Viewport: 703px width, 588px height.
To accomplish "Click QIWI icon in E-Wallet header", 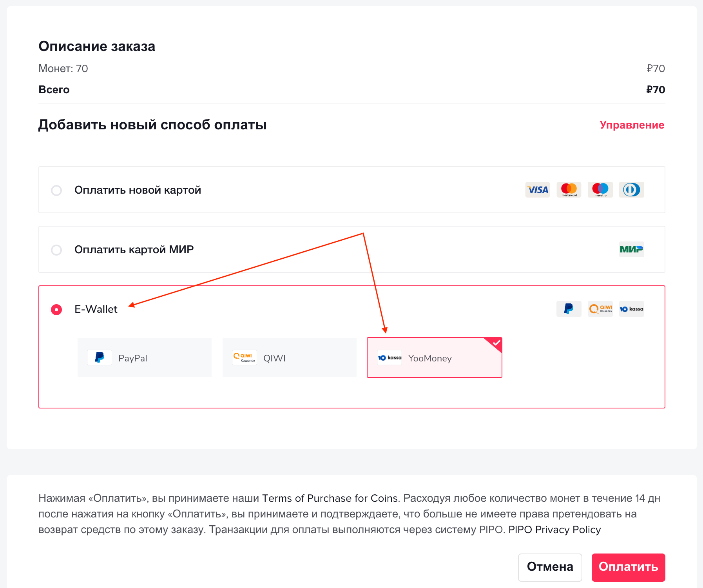I will [600, 309].
